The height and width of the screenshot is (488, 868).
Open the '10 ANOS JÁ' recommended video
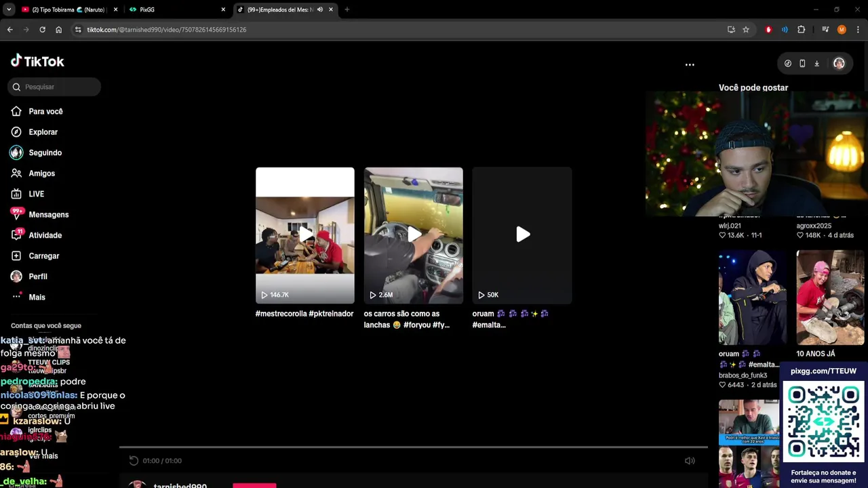[x=830, y=298]
